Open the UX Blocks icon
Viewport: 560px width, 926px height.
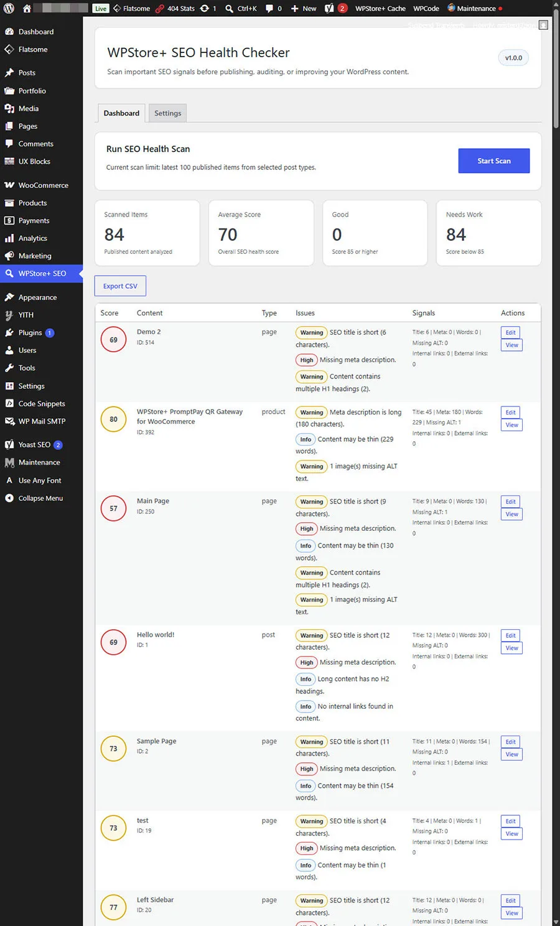point(9,161)
